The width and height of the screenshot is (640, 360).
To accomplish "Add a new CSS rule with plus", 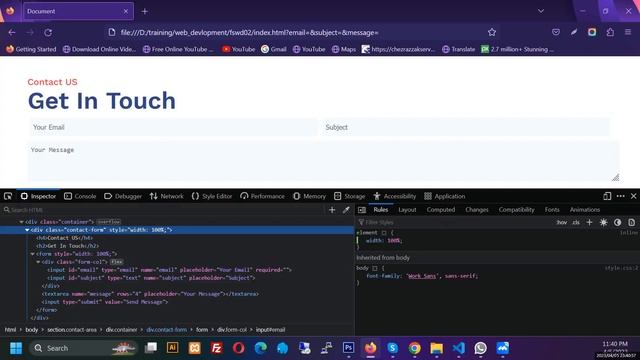I will [589, 222].
